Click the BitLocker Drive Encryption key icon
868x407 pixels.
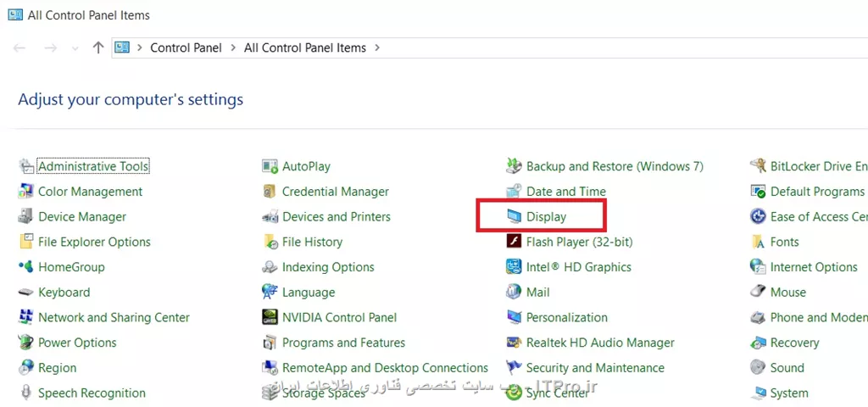[758, 166]
